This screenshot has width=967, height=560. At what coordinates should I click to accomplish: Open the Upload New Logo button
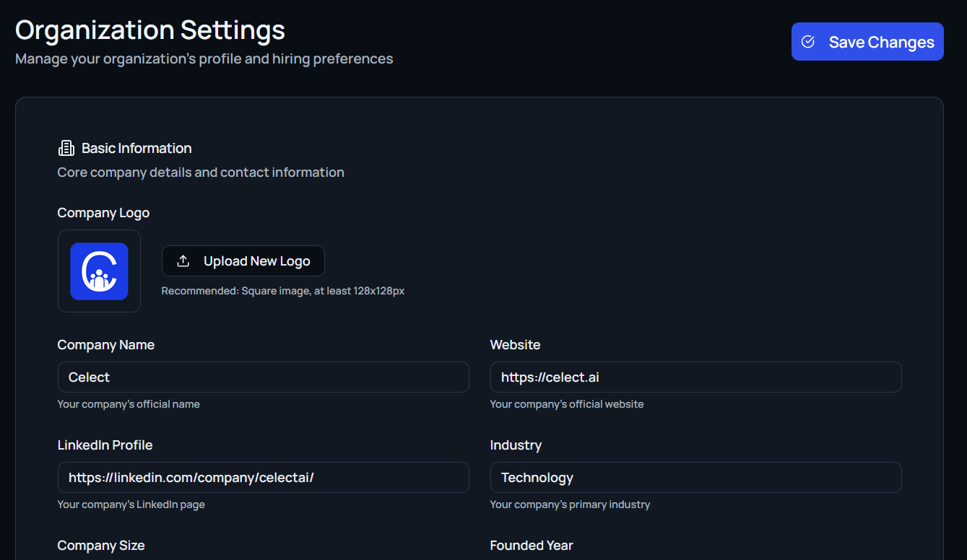(243, 261)
